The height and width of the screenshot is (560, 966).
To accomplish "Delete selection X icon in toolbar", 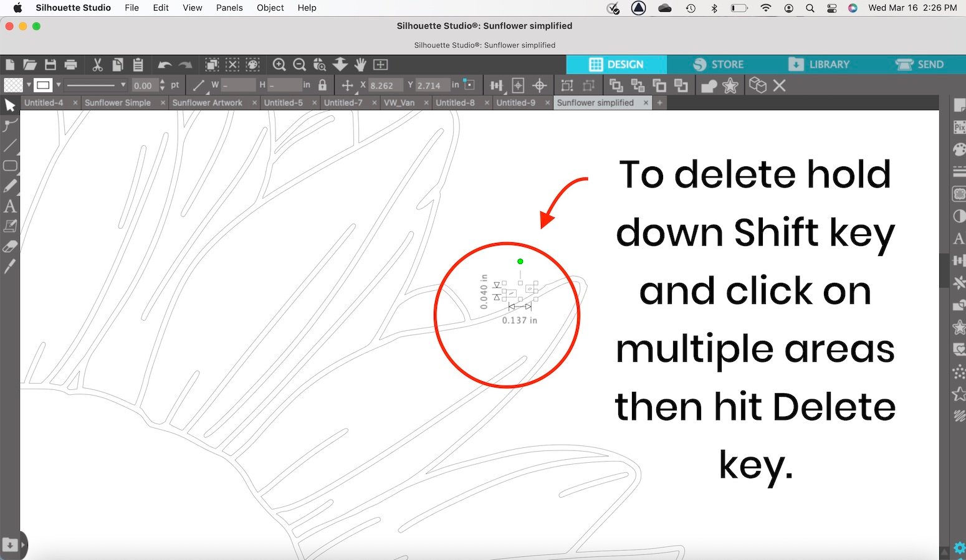I will click(779, 85).
